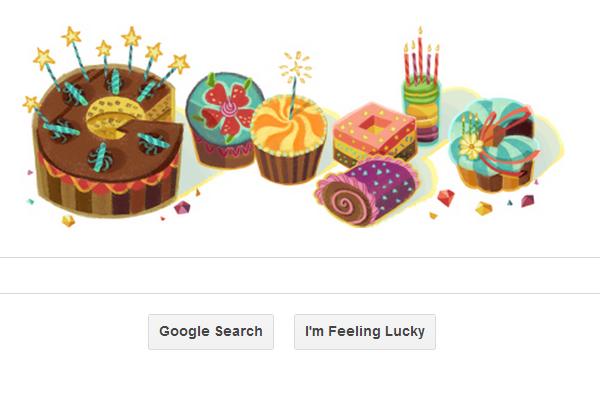
Task: Click the stacked macarons with red candles
Action: 422,111
